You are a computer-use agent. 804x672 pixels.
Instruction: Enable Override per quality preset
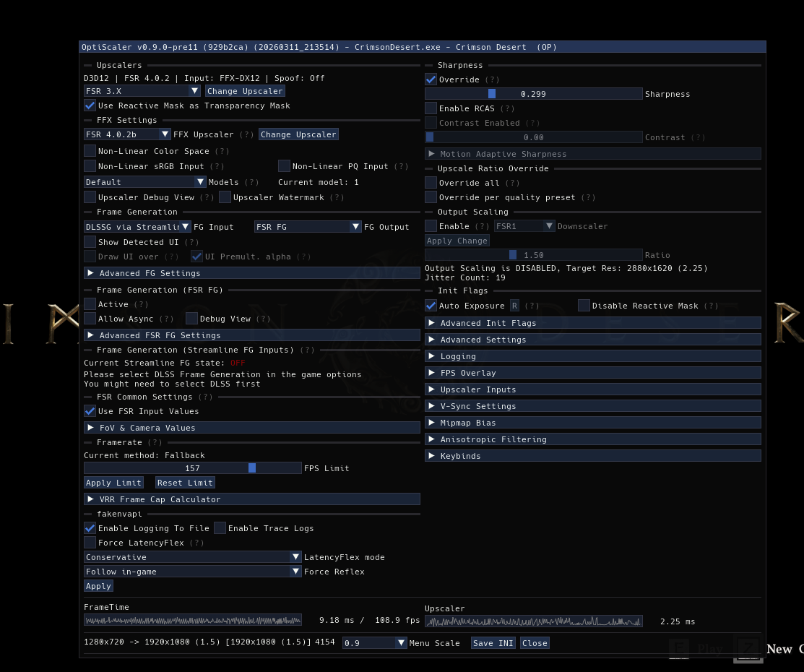pyautogui.click(x=431, y=197)
